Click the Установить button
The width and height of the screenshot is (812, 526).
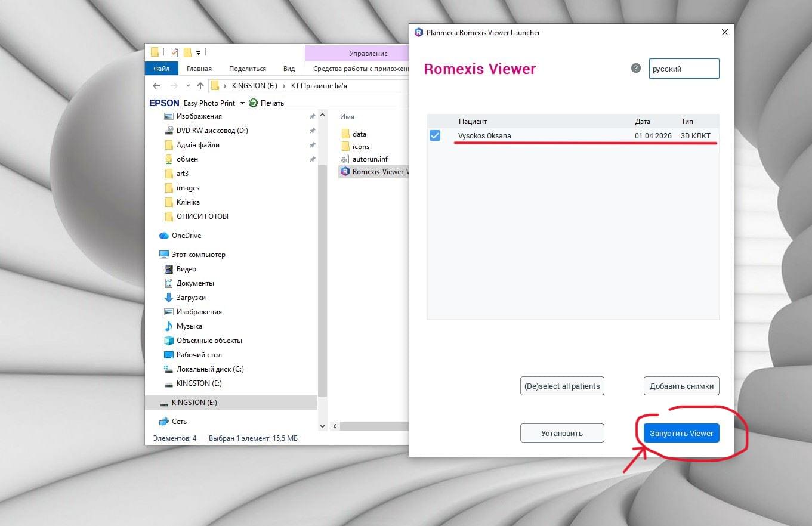561,433
